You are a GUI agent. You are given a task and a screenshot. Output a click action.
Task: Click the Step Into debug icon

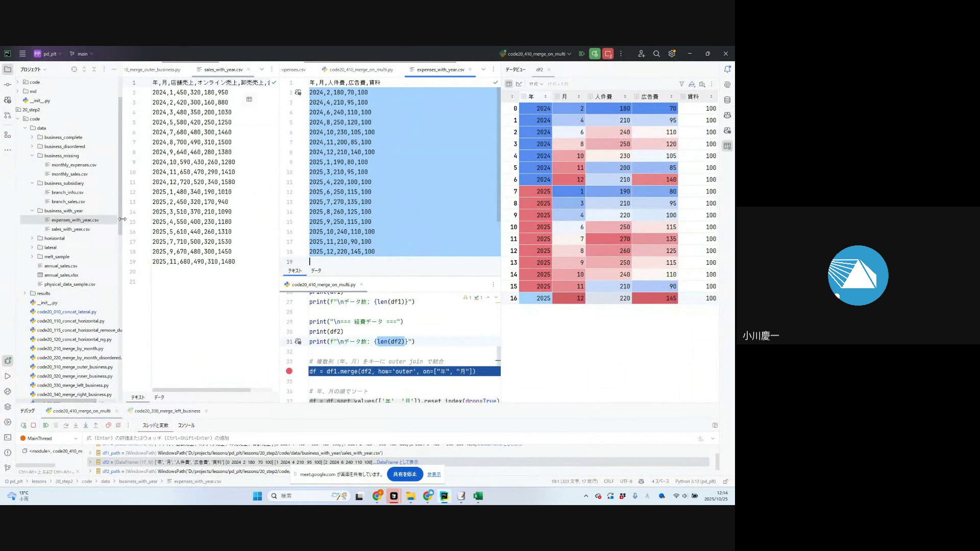click(76, 425)
